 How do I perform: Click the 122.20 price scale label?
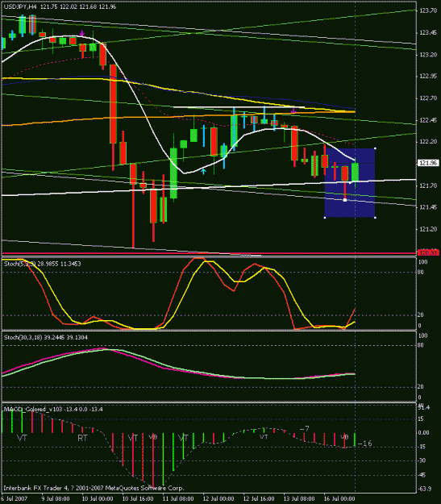pyautogui.click(x=428, y=142)
